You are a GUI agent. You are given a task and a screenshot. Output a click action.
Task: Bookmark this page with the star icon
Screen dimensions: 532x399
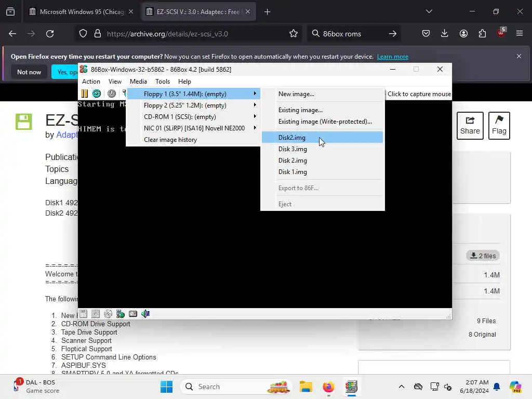[x=294, y=34]
